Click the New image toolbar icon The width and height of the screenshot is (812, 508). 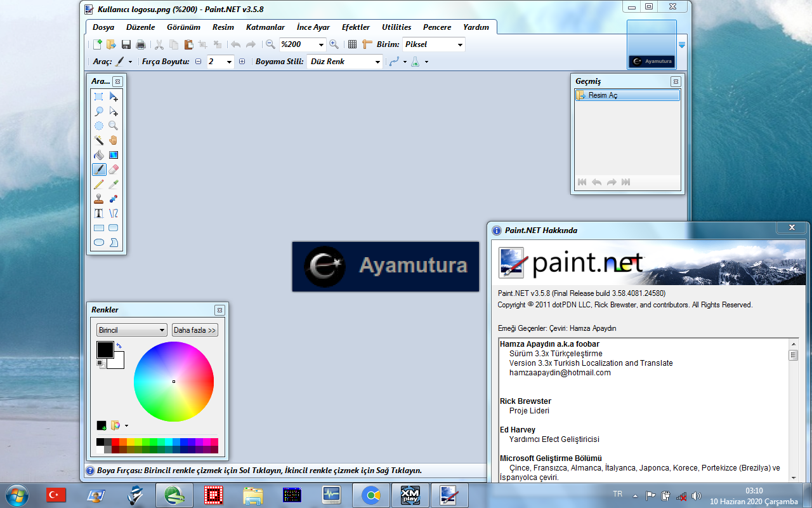click(x=97, y=44)
